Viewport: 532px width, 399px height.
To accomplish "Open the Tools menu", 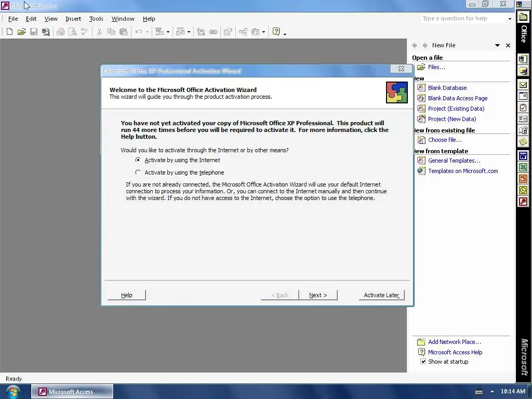I will pyautogui.click(x=96, y=19).
